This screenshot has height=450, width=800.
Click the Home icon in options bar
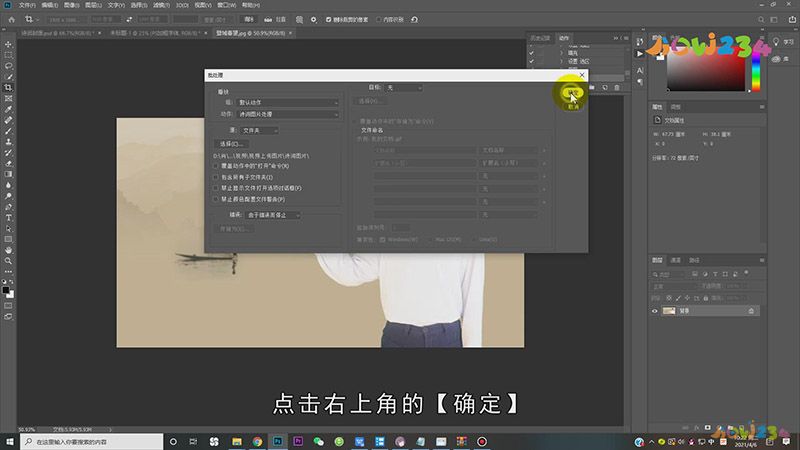click(x=12, y=19)
